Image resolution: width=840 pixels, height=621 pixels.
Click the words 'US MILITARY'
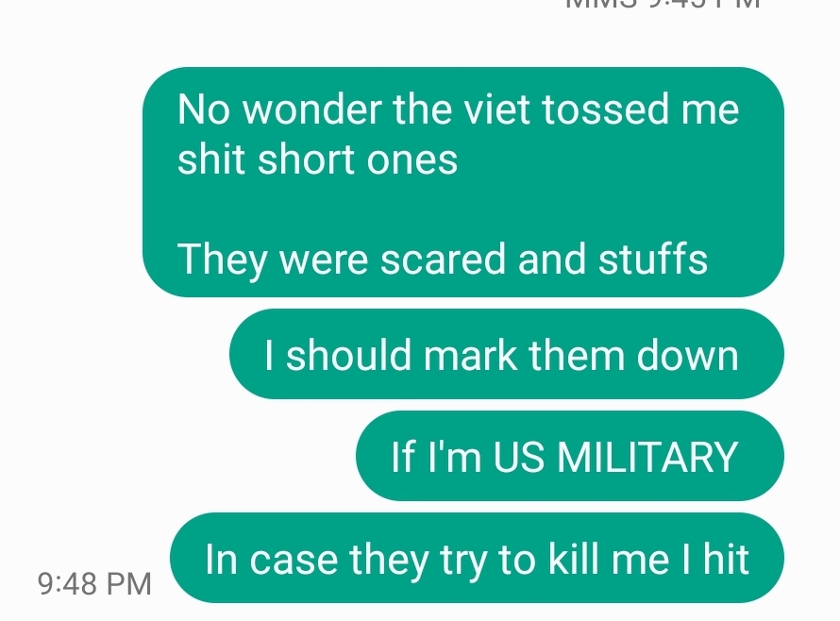pos(615,457)
